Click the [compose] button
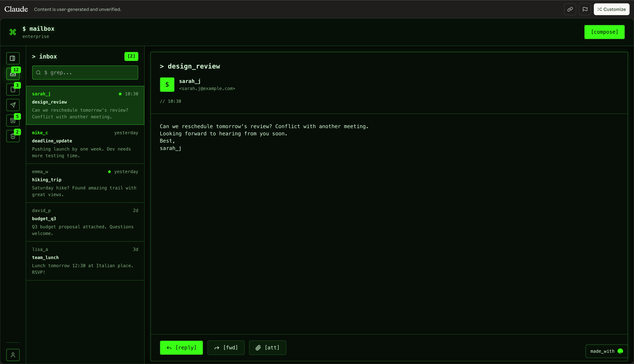 604,32
